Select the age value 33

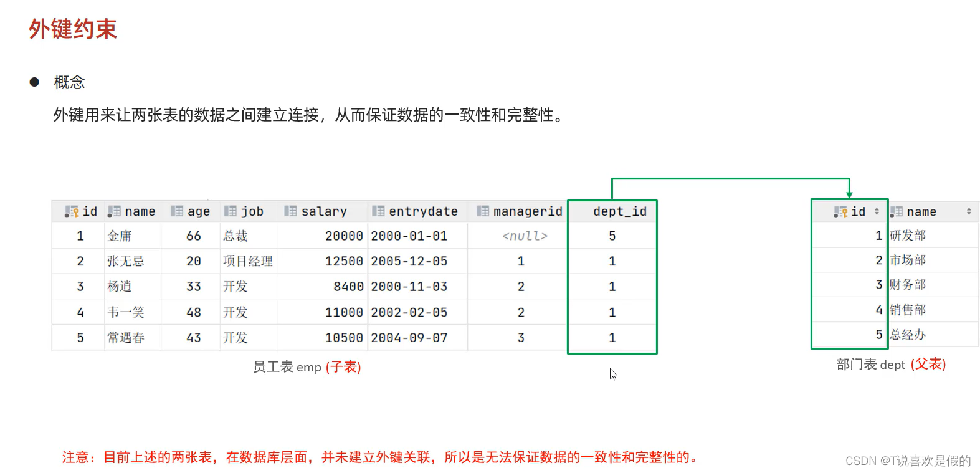194,286
